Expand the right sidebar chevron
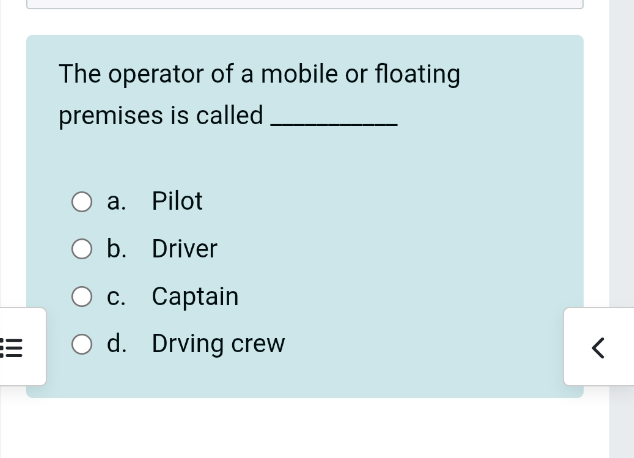Viewport: 634px width, 458px height. click(598, 348)
